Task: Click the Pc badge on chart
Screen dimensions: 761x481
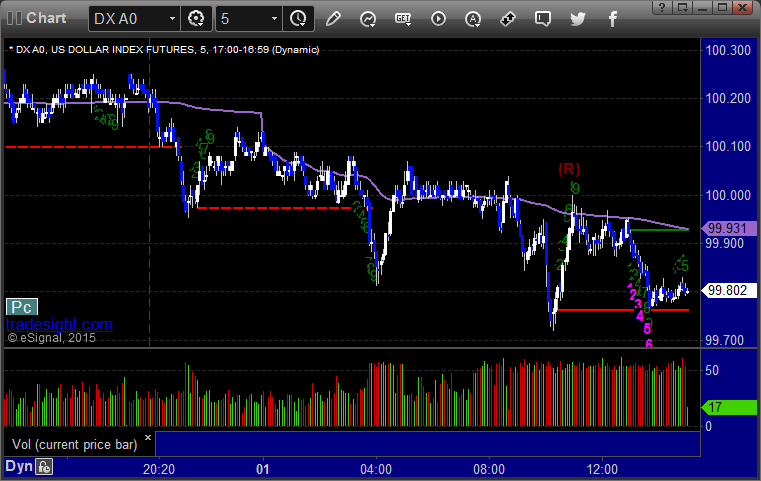Action: coord(22,307)
